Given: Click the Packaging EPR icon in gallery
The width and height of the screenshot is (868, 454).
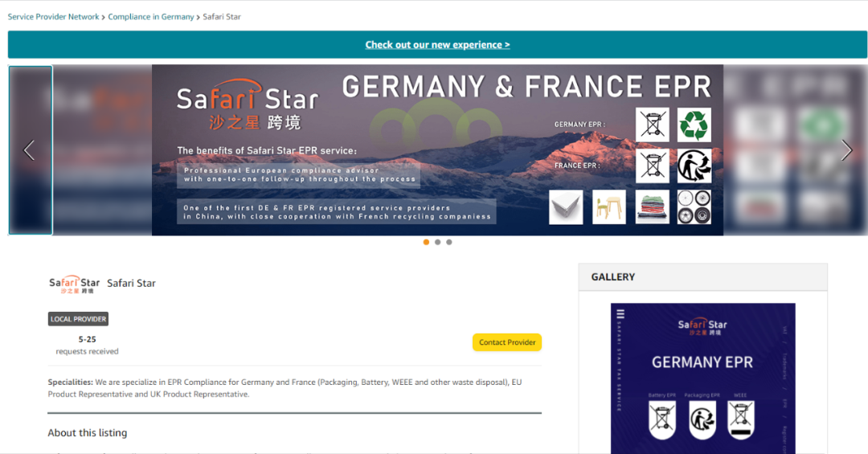Looking at the screenshot, I should pos(702,419).
